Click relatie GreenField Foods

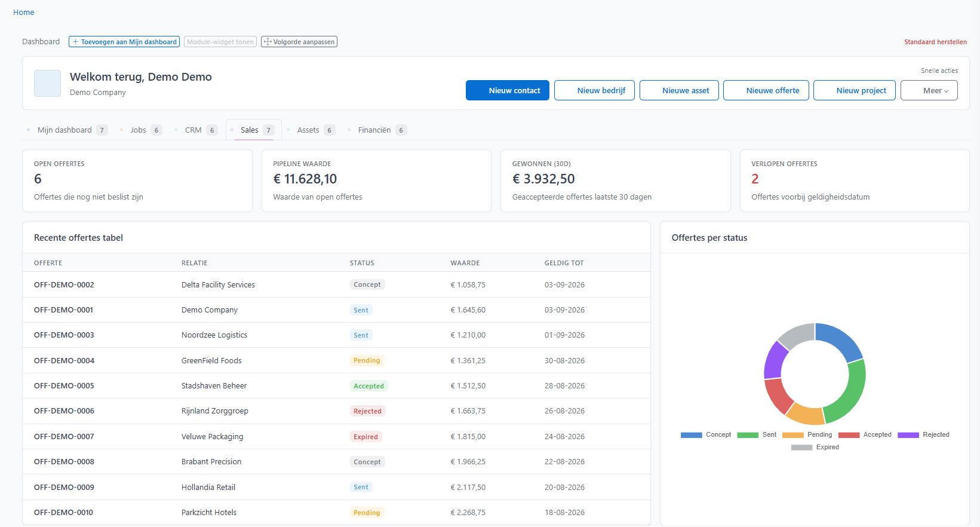click(x=211, y=361)
